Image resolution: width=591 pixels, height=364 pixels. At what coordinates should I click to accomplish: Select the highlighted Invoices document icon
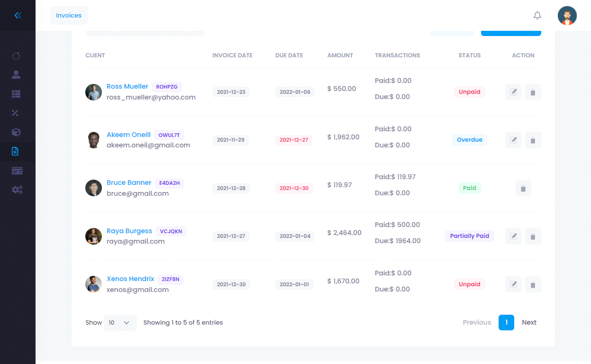pos(16,151)
